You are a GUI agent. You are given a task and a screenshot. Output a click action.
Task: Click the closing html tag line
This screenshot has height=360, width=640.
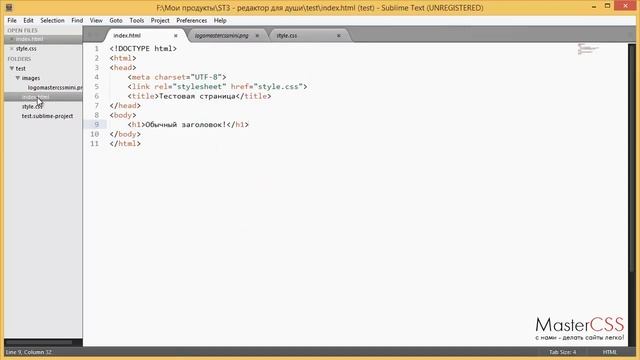pyautogui.click(x=125, y=144)
